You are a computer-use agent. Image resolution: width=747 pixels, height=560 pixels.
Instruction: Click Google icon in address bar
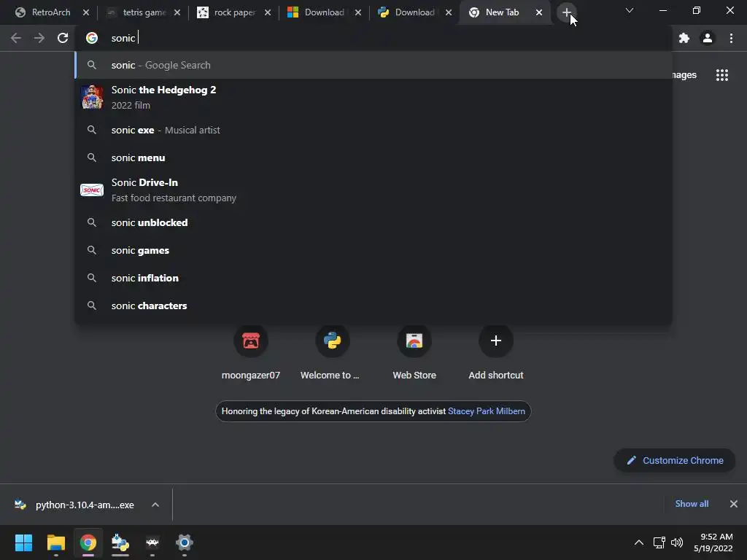[92, 38]
